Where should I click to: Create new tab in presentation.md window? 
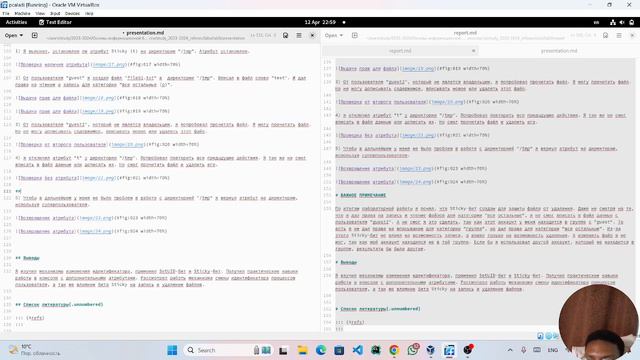[x=35, y=36]
